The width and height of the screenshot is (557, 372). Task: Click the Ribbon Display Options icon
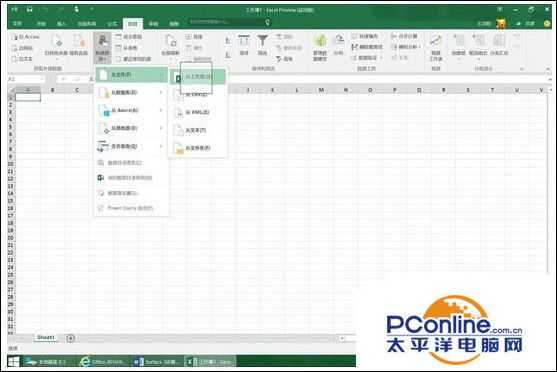[499, 10]
